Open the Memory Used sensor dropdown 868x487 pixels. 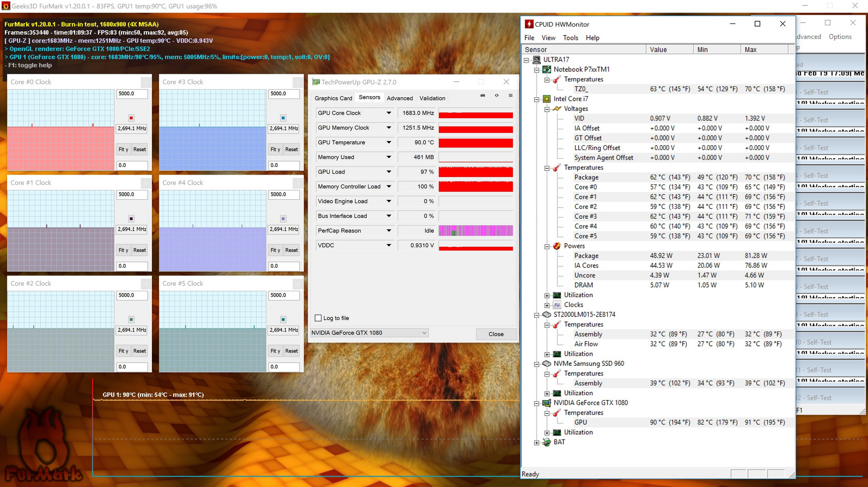(389, 157)
